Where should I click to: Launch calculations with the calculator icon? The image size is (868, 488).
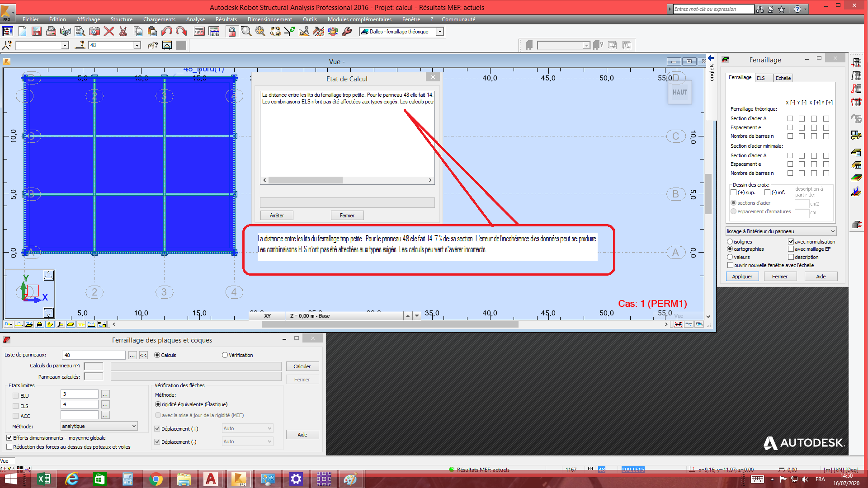pos(199,31)
